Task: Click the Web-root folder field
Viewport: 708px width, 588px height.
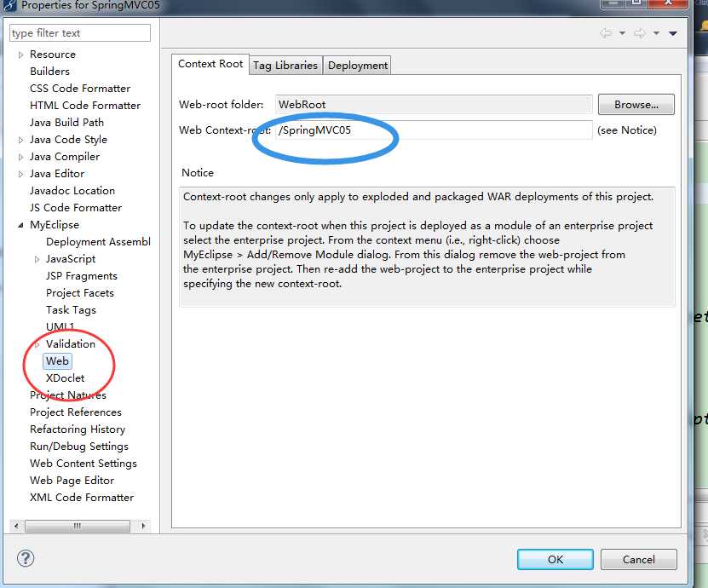Action: click(434, 104)
